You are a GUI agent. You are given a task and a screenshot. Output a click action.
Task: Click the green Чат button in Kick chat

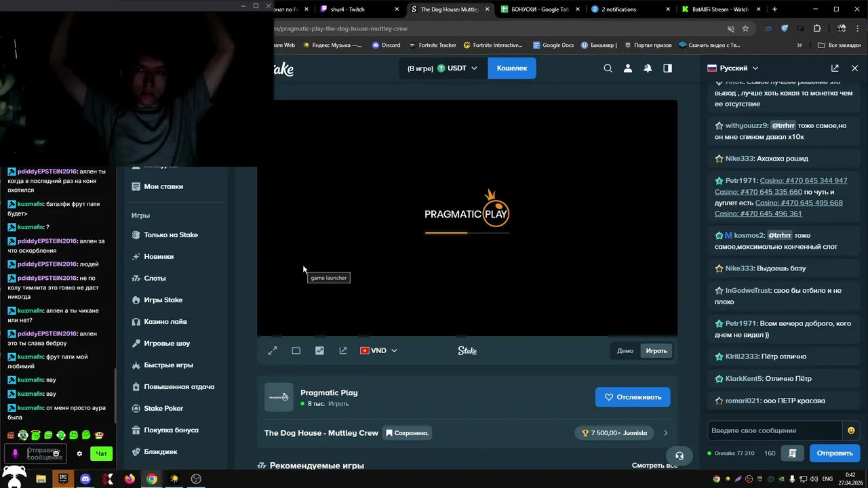point(101,453)
